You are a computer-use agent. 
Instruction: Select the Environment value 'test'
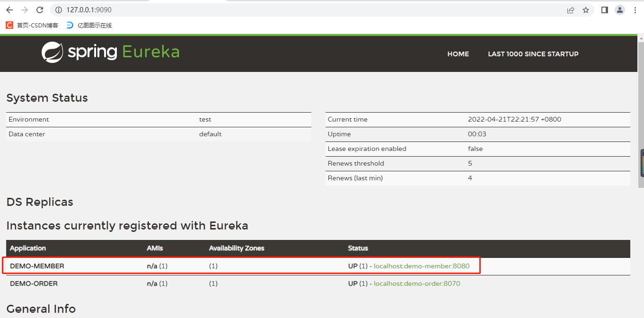click(205, 119)
